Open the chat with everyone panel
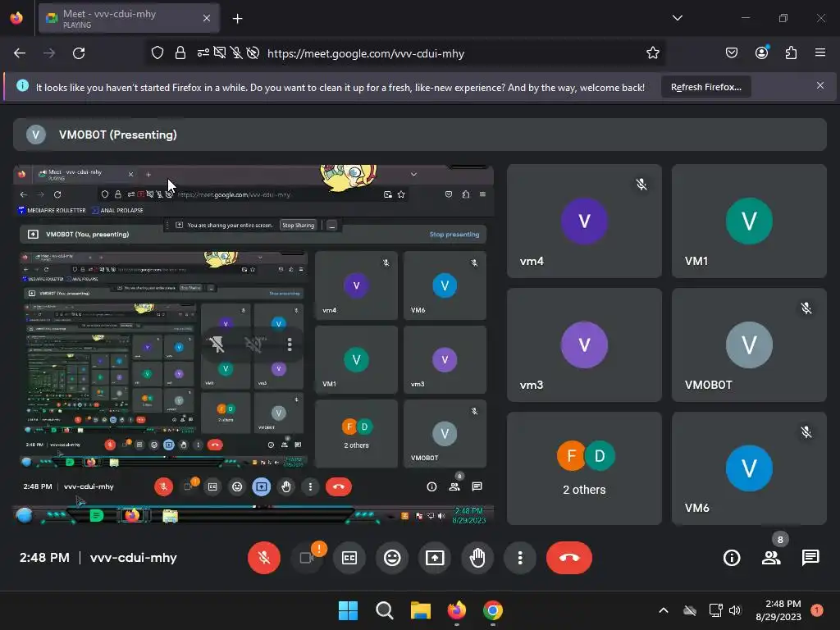840x630 pixels. coord(810,558)
